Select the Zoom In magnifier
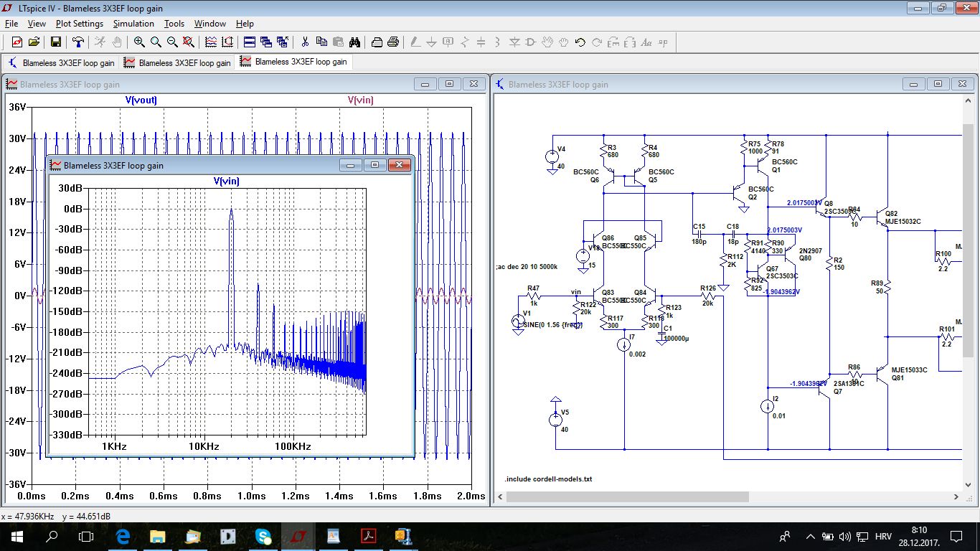This screenshot has width=980, height=551. (x=139, y=42)
